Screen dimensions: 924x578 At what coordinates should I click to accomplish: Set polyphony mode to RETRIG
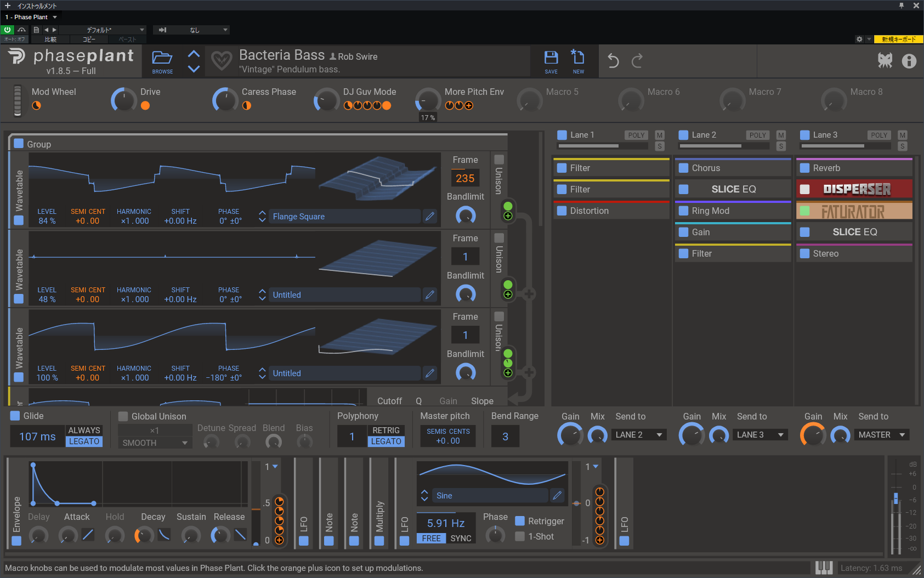(386, 430)
